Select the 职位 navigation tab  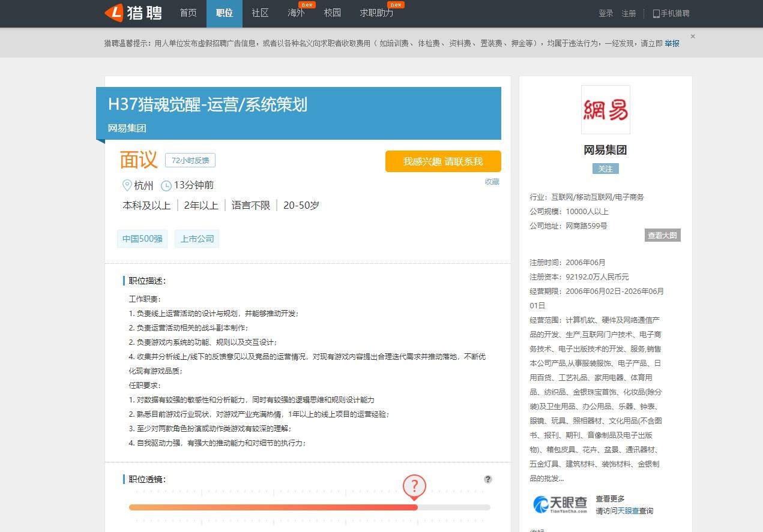pyautogui.click(x=225, y=13)
